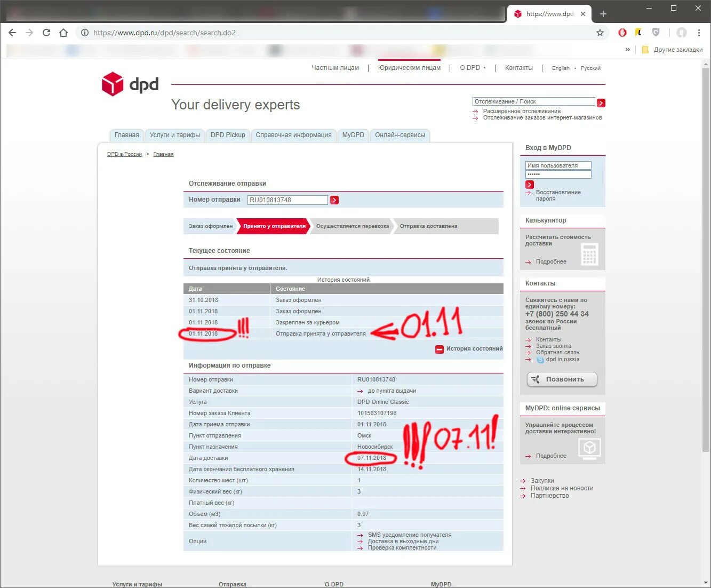
Task: Submit MyDPD login with red arrow button
Action: point(530,185)
